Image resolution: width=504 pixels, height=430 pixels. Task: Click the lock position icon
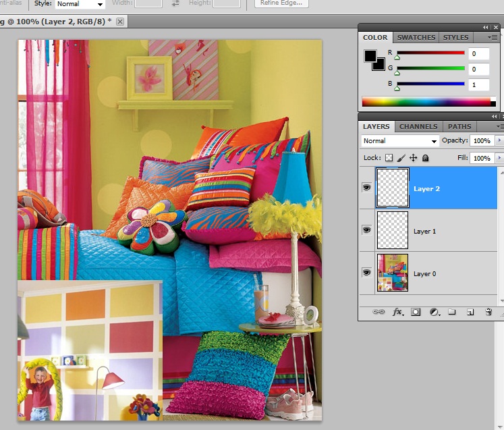[x=413, y=158]
